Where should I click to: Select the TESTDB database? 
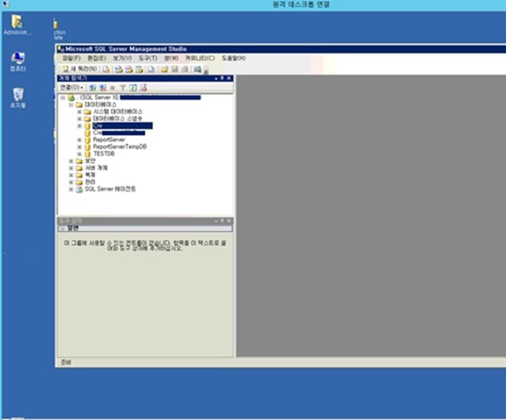pyautogui.click(x=104, y=154)
